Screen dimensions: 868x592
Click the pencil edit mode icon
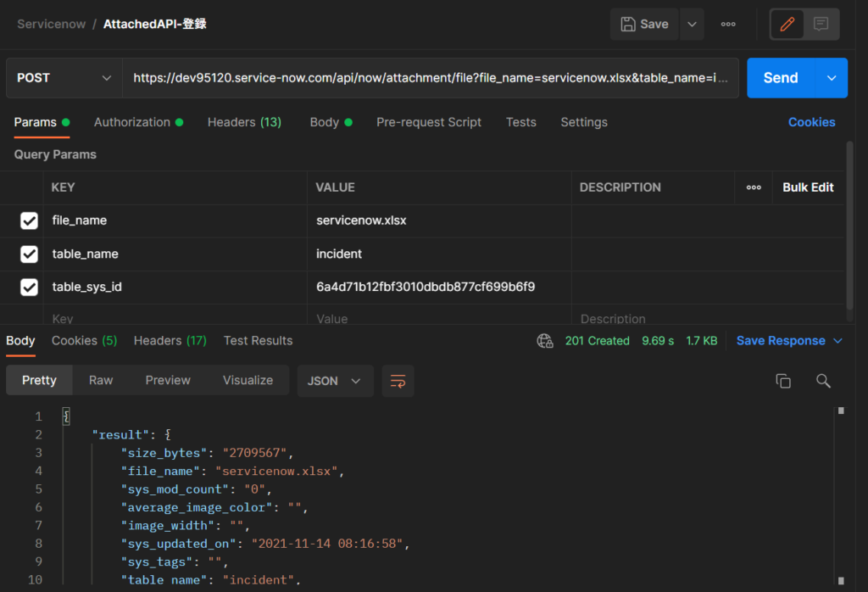787,25
